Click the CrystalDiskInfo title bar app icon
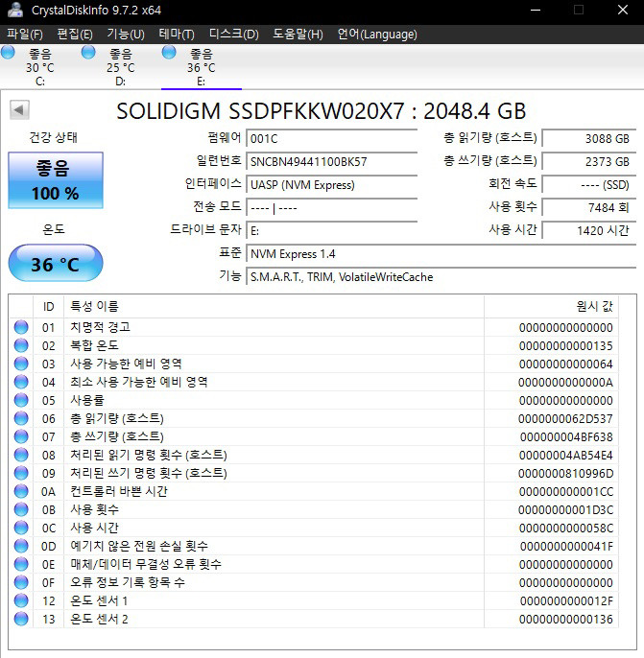This screenshot has height=658, width=644. tap(15, 10)
